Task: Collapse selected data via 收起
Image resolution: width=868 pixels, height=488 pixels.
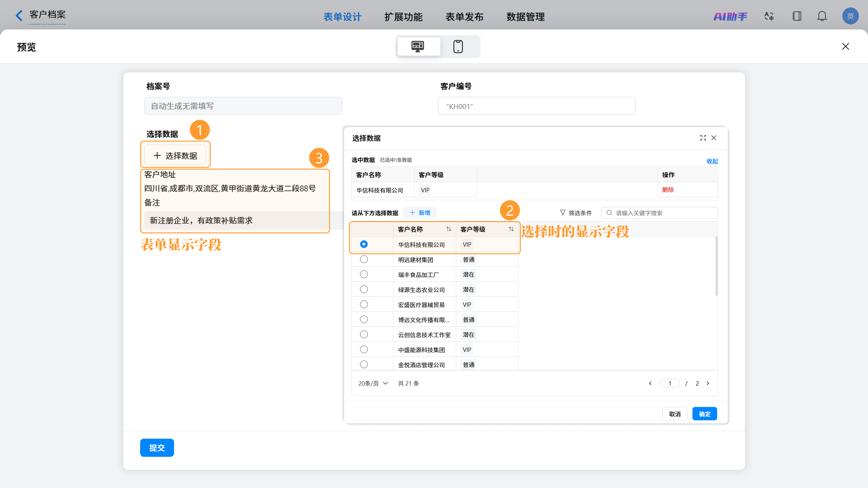Action: click(x=712, y=161)
